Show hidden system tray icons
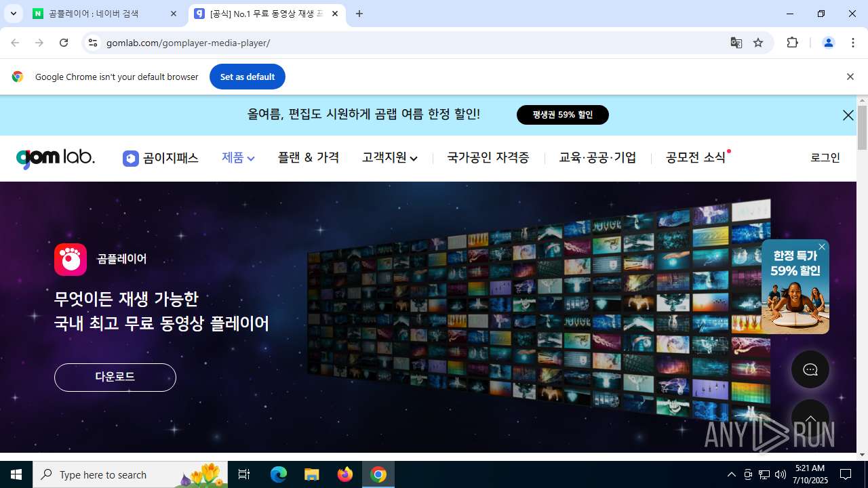 [x=731, y=474]
